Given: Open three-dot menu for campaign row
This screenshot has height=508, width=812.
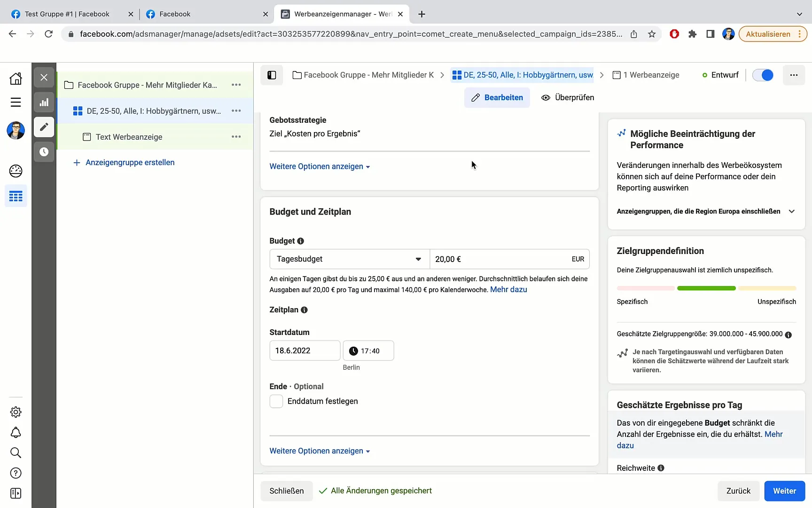Looking at the screenshot, I should pyautogui.click(x=236, y=85).
